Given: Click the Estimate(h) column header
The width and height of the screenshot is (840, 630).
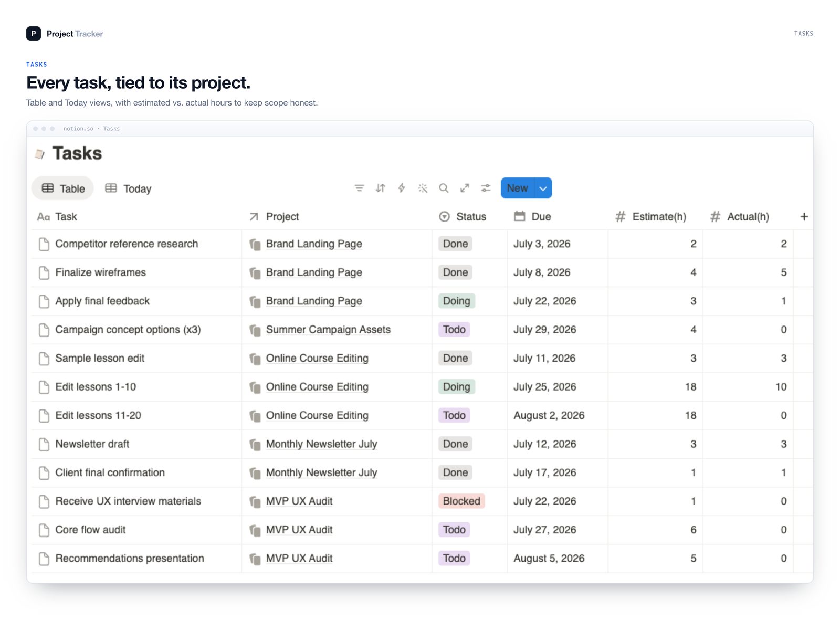Looking at the screenshot, I should 650,217.
